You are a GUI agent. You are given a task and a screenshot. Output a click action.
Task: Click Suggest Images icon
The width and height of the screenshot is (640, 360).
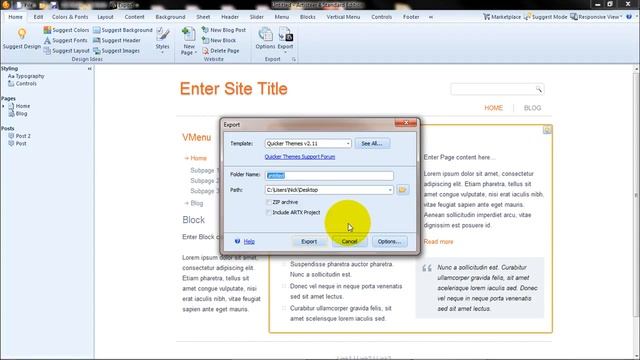tap(97, 51)
